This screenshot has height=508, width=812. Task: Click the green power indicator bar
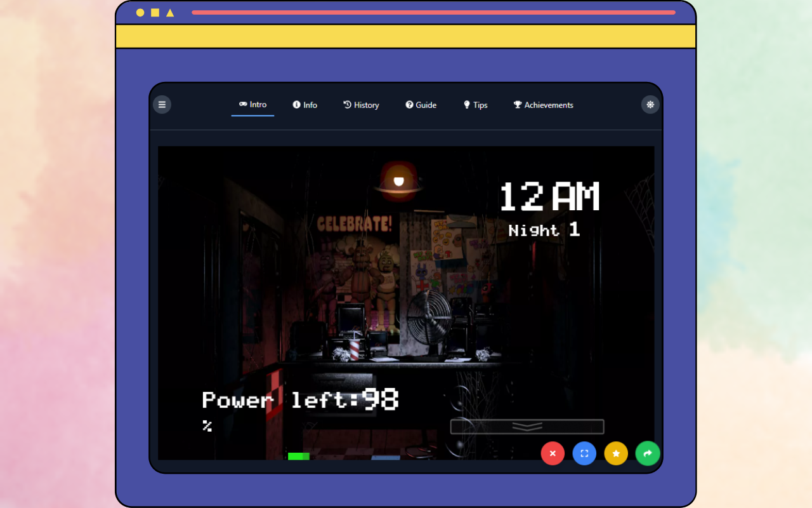tap(298, 456)
